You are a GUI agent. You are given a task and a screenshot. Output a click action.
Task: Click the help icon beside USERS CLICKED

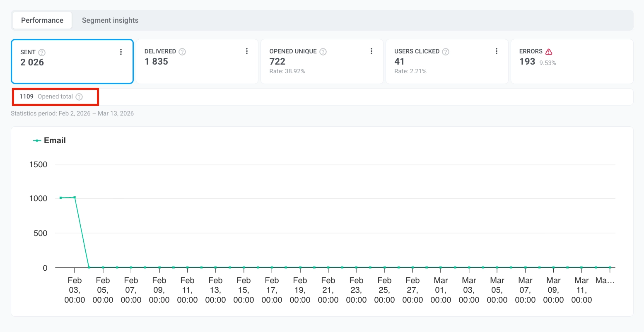pyautogui.click(x=446, y=51)
